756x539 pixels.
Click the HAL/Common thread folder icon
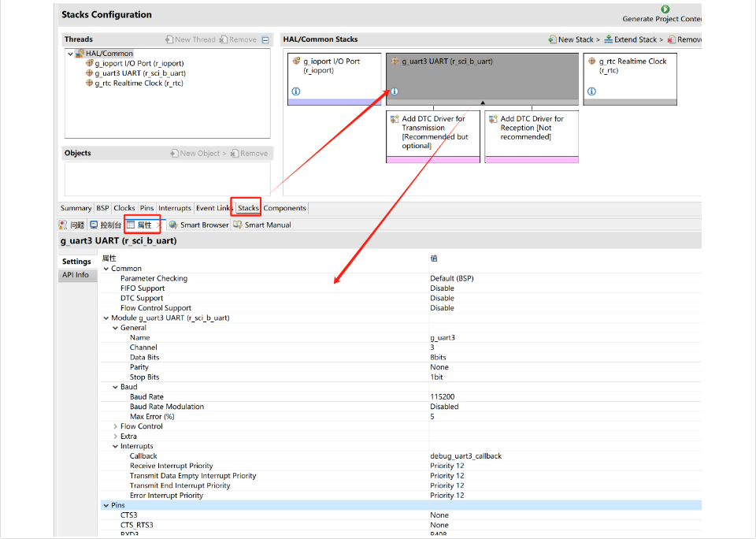(80, 53)
